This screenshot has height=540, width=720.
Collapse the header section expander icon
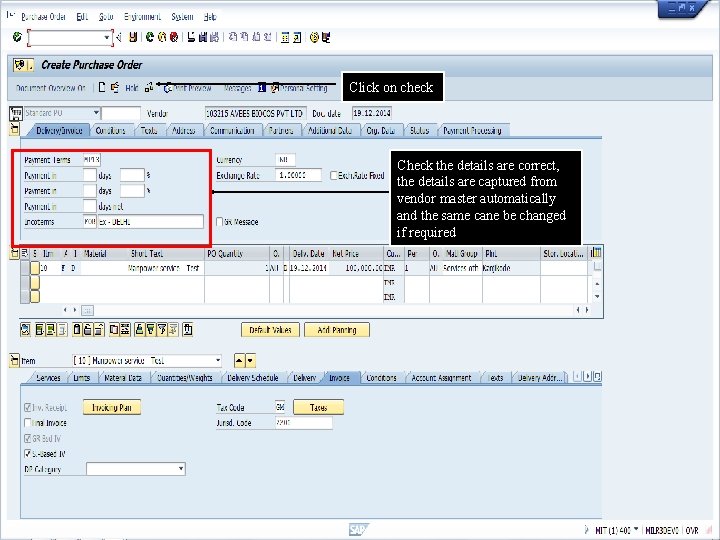tap(15, 130)
